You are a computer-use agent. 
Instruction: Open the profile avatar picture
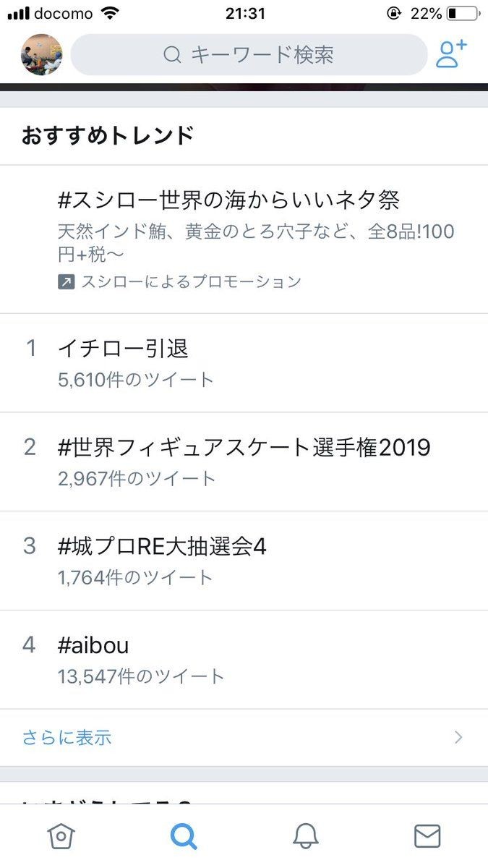click(x=41, y=54)
